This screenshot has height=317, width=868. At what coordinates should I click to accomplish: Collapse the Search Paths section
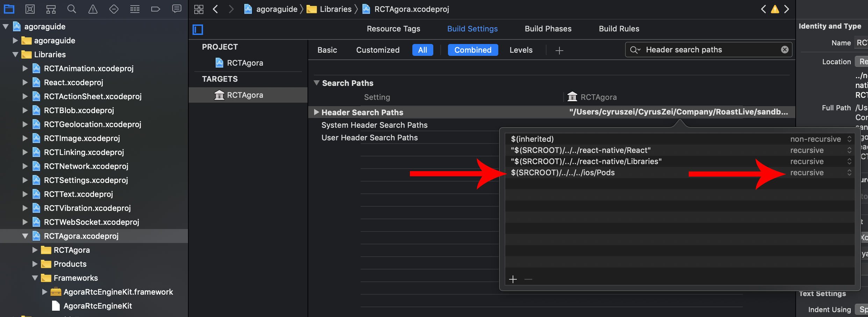click(x=317, y=83)
